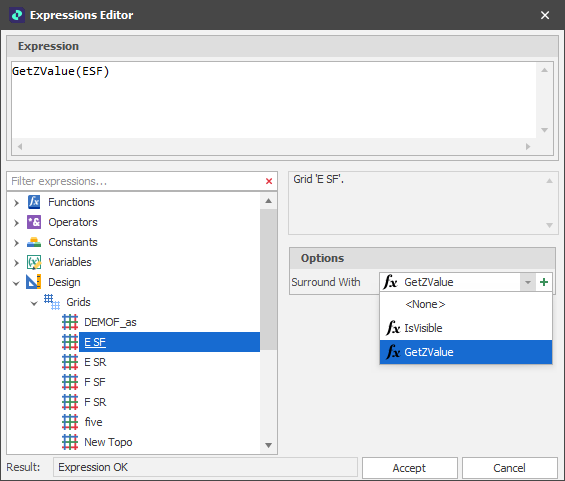Click the tree list scroll down arrow
The image size is (565, 481).
click(268, 445)
